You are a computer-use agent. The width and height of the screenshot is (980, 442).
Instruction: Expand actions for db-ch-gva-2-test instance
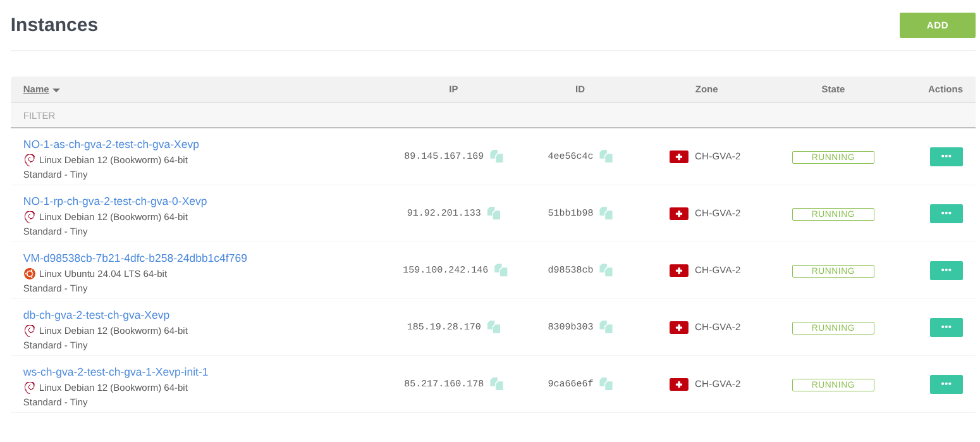(946, 328)
